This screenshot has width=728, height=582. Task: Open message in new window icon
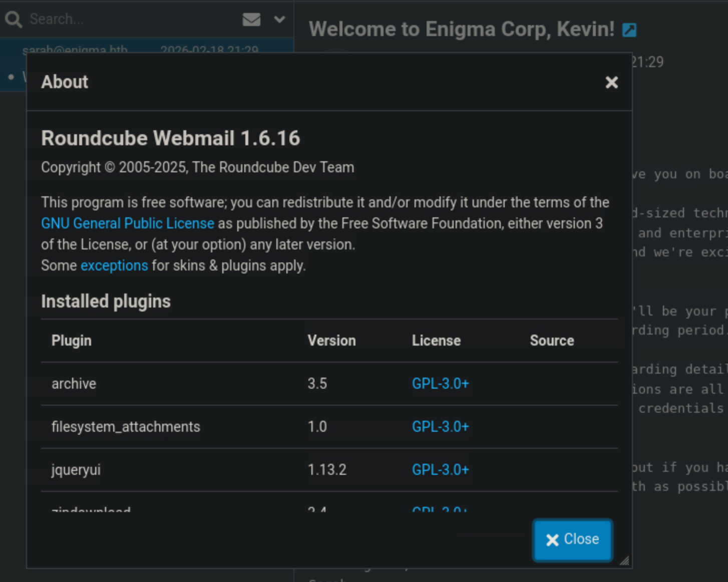(629, 30)
